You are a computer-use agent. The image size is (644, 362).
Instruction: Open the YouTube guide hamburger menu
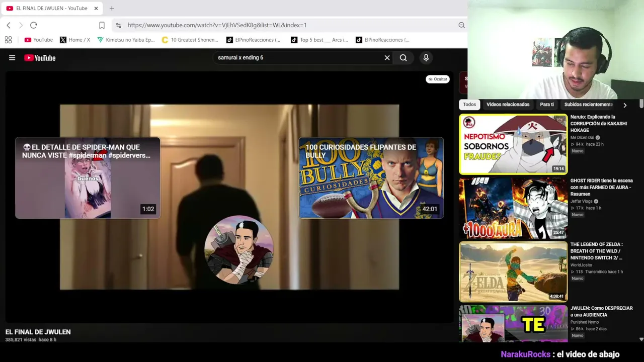pyautogui.click(x=12, y=58)
